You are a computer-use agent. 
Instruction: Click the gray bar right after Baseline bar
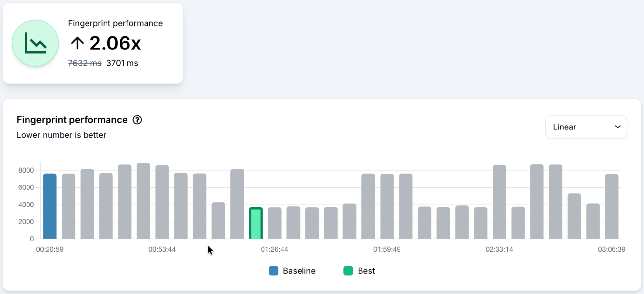(x=68, y=206)
